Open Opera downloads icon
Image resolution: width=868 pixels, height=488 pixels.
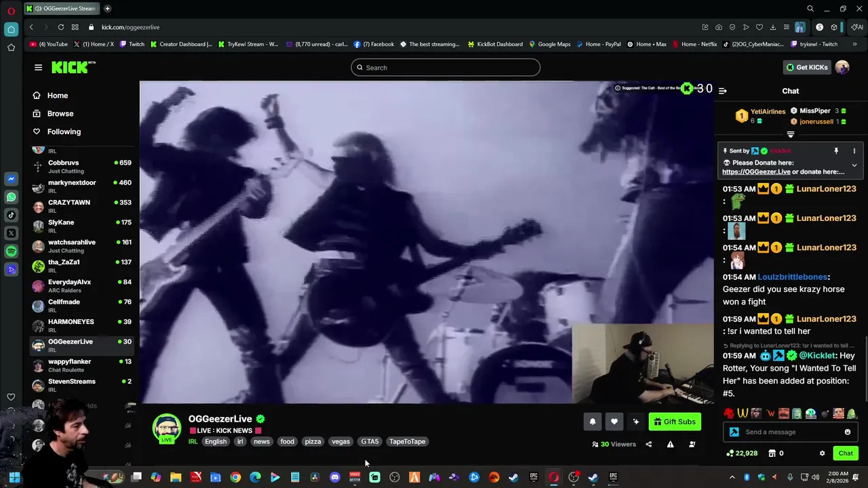(773, 27)
